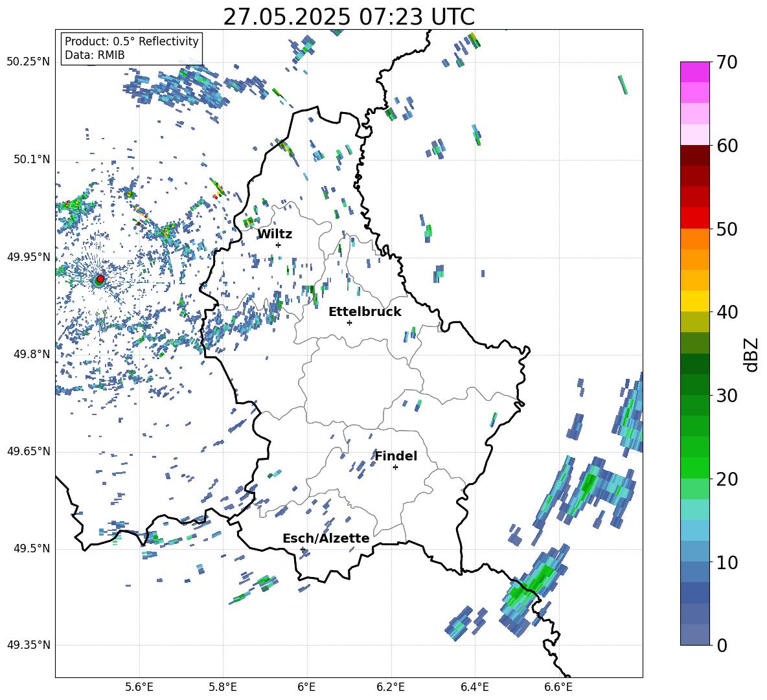Viewport: 767px width, 700px height.
Task: Pick the orange swatch just below 50
Action: coord(695,239)
